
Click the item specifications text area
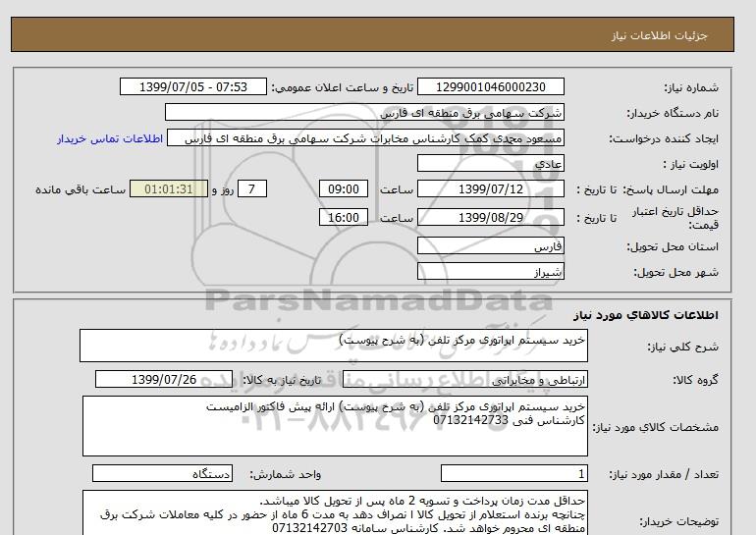[335, 426]
